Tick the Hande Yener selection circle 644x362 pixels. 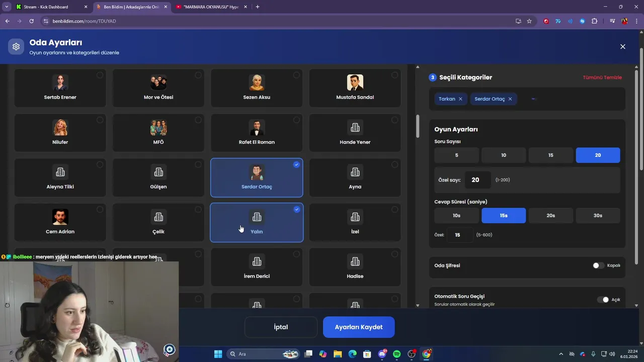pyautogui.click(x=394, y=120)
